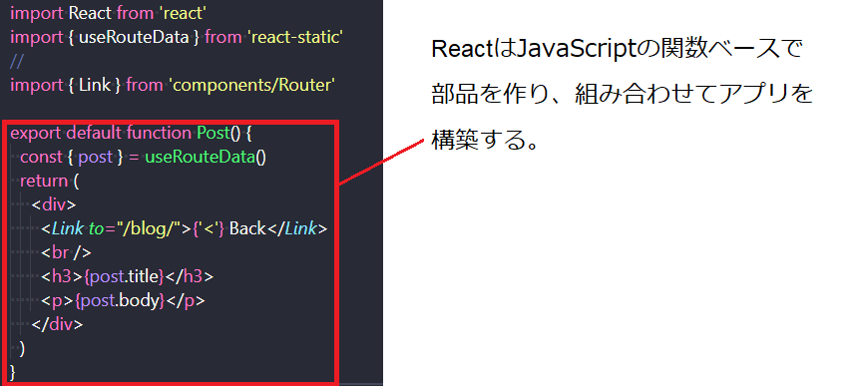Screen dimensions: 868x386
Task: Click the final closing curly brace
Action: pyautogui.click(x=13, y=372)
